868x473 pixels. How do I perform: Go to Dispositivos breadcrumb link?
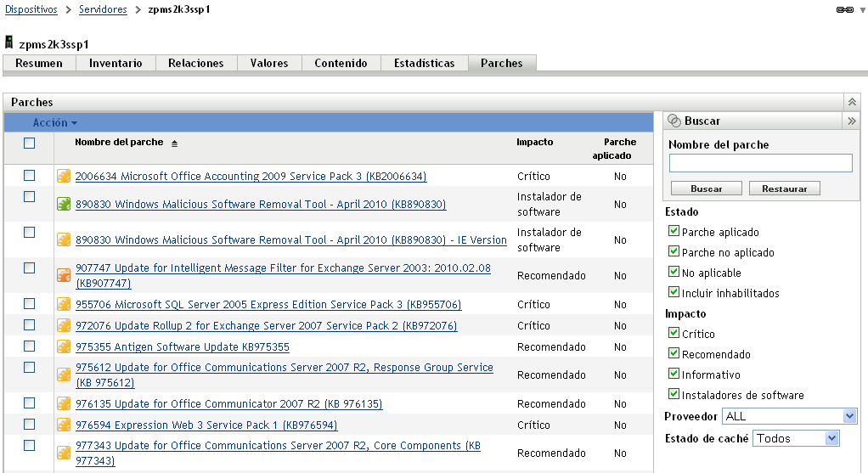[x=31, y=9]
